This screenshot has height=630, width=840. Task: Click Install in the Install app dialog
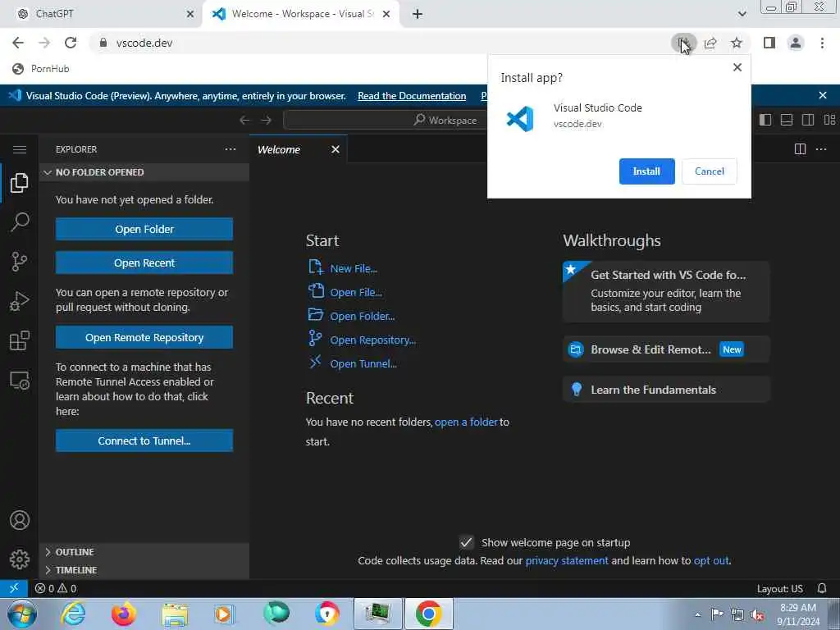coord(646,171)
